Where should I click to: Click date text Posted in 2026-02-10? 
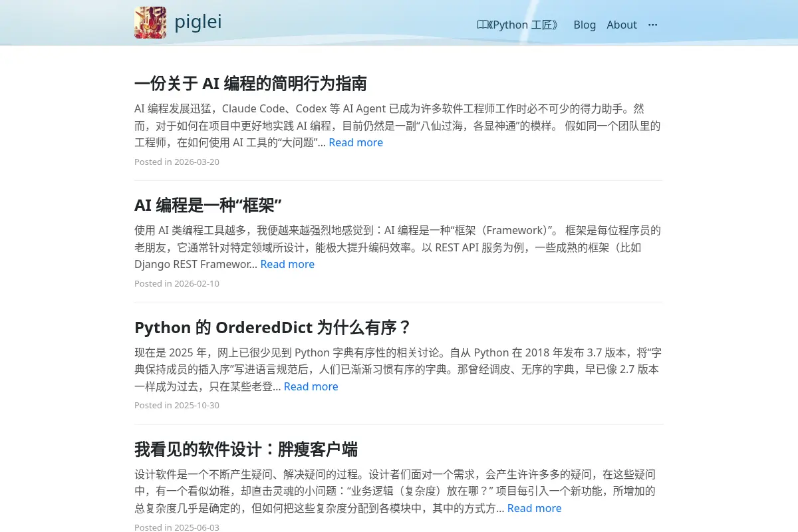coord(177,283)
